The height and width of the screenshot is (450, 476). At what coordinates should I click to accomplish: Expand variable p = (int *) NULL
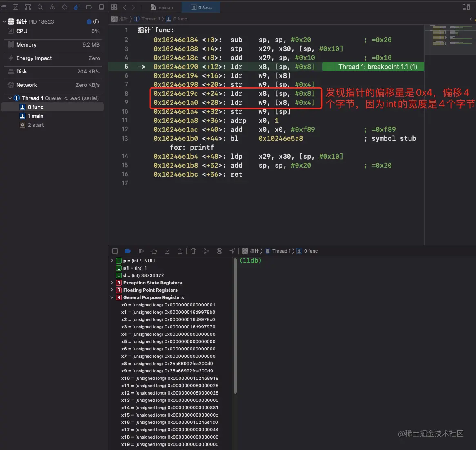coord(112,261)
